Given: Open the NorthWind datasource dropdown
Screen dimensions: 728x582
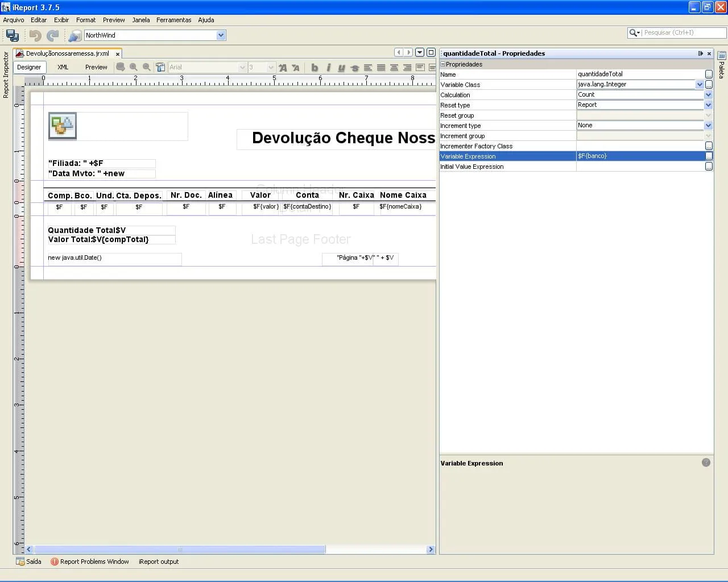Looking at the screenshot, I should pyautogui.click(x=221, y=35).
